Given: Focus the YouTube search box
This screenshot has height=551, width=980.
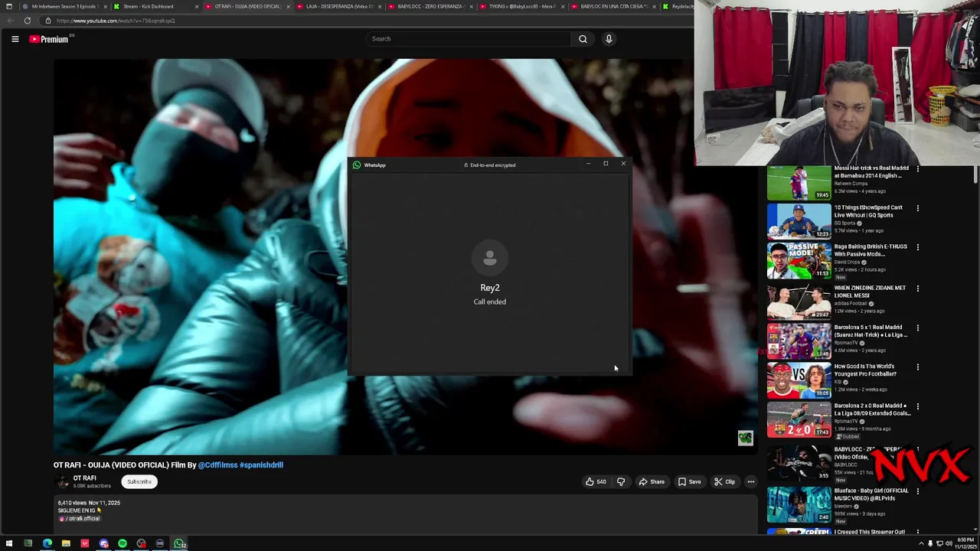Looking at the screenshot, I should tap(468, 39).
